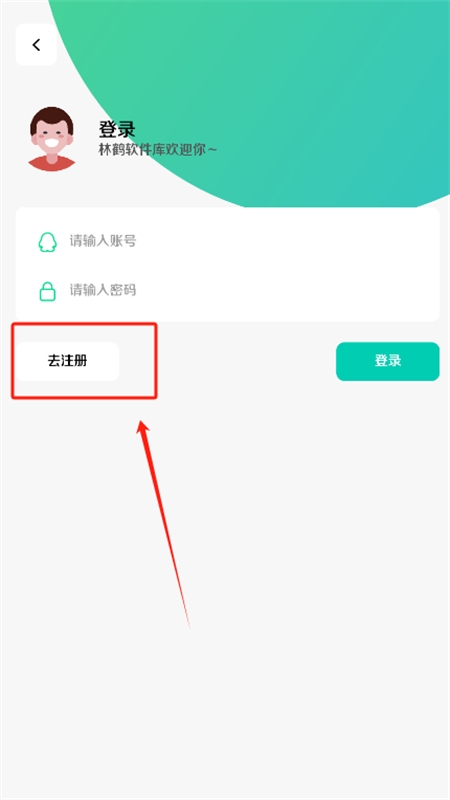Tap the back arrow icon
The height and width of the screenshot is (800, 450).
(x=36, y=45)
